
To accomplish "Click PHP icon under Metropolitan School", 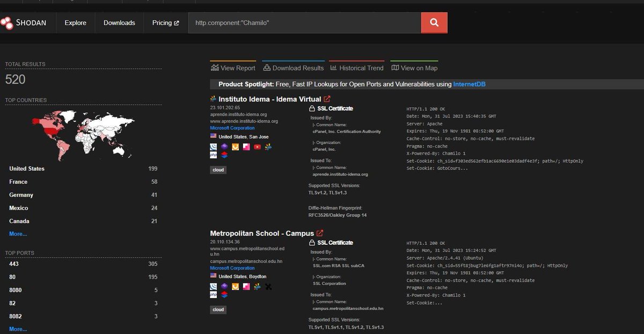I will click(213, 295).
